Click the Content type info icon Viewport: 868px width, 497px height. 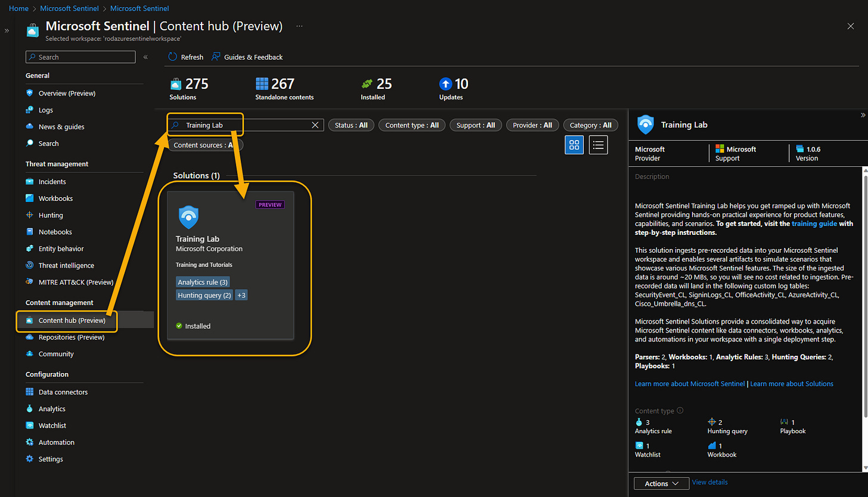pos(680,411)
